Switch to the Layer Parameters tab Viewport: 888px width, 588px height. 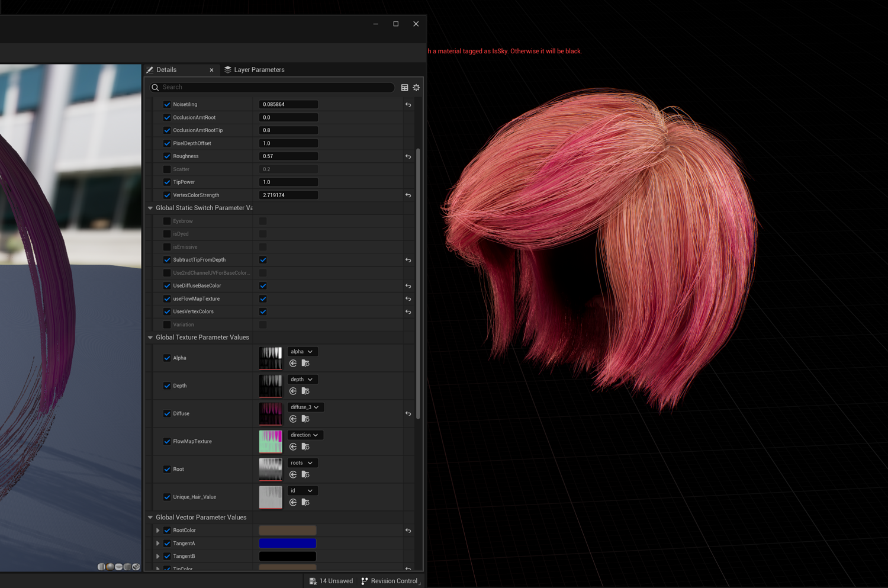click(255, 70)
